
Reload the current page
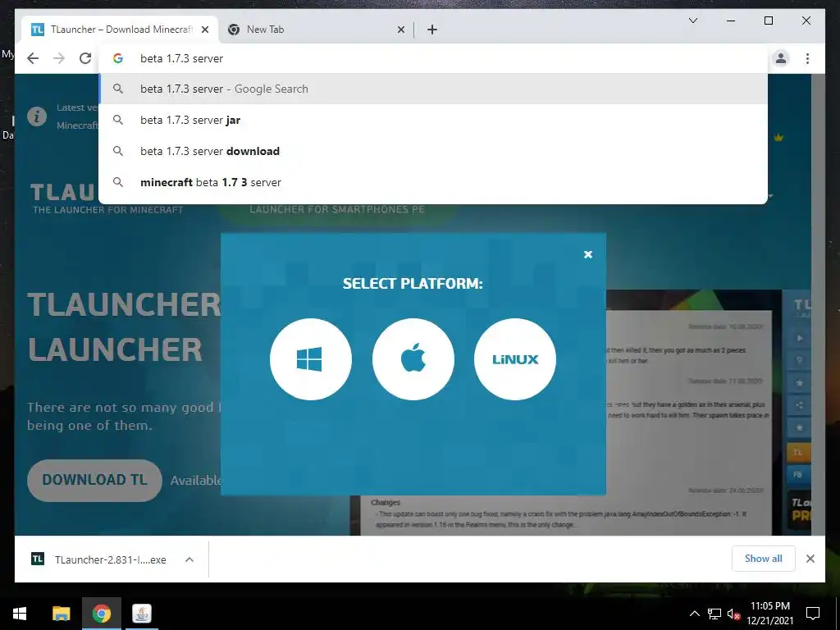85,58
